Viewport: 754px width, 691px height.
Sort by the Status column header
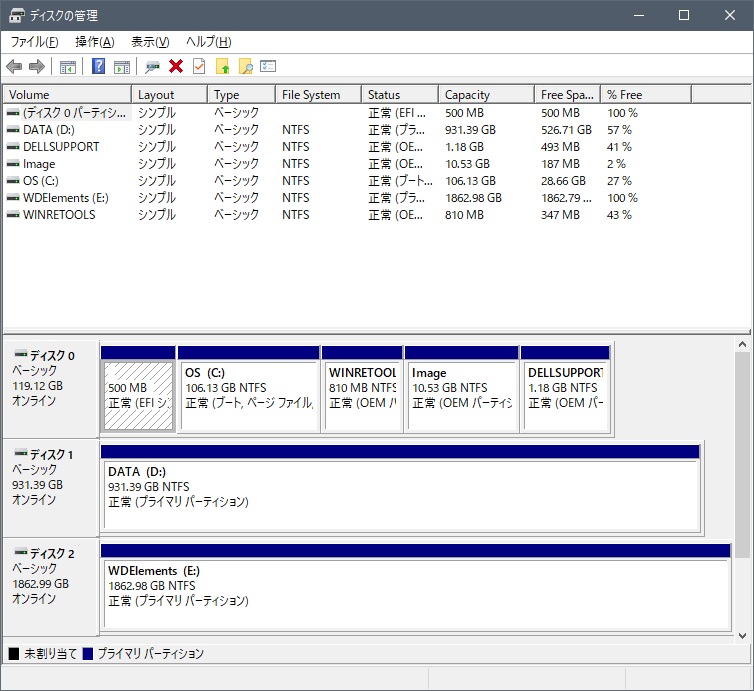[x=400, y=95]
